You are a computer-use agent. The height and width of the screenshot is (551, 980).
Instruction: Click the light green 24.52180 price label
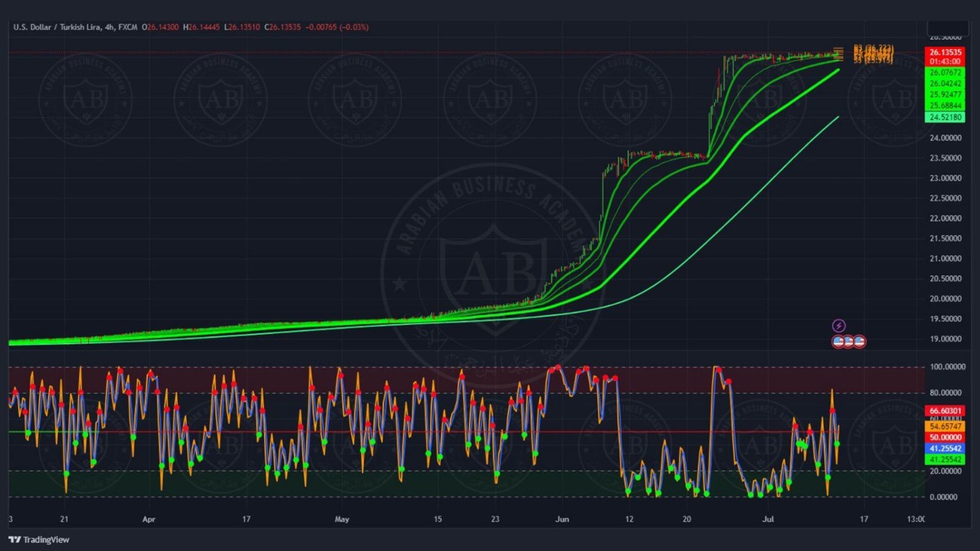[x=945, y=118]
